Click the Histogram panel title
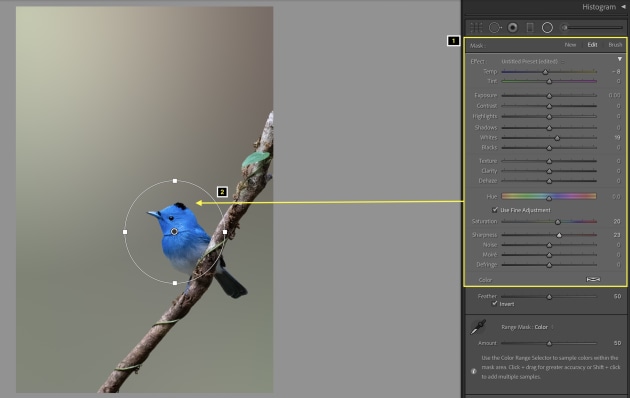The image size is (630, 398). click(599, 7)
